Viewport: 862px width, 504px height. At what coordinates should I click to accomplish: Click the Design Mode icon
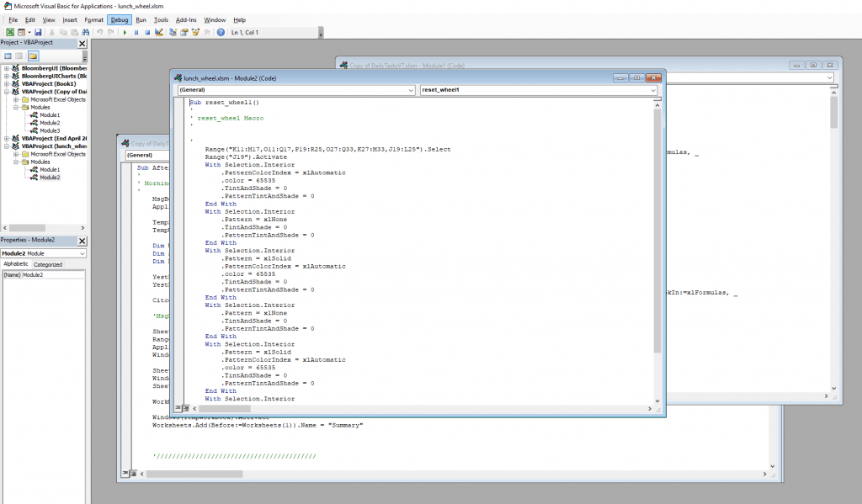(161, 31)
